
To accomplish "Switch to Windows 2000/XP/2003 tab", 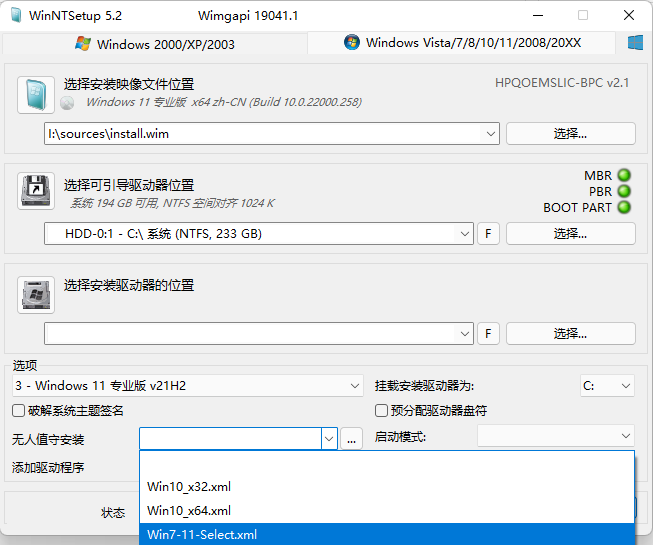I will click(x=155, y=44).
